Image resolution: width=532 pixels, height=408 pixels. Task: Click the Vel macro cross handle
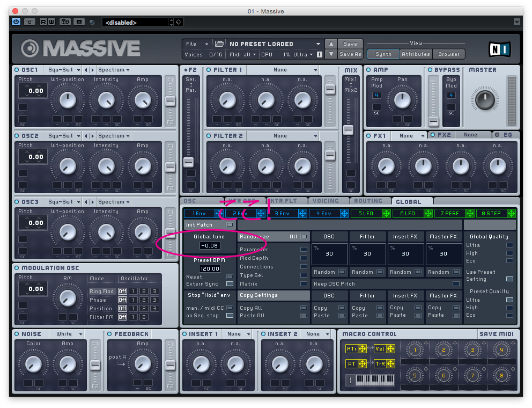point(390,349)
